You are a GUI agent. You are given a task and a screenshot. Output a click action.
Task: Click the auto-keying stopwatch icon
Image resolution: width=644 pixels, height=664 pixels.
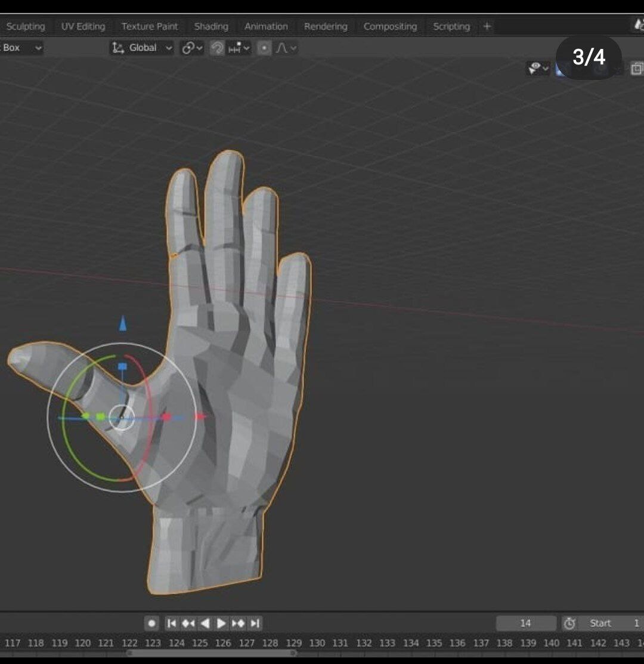[569, 623]
